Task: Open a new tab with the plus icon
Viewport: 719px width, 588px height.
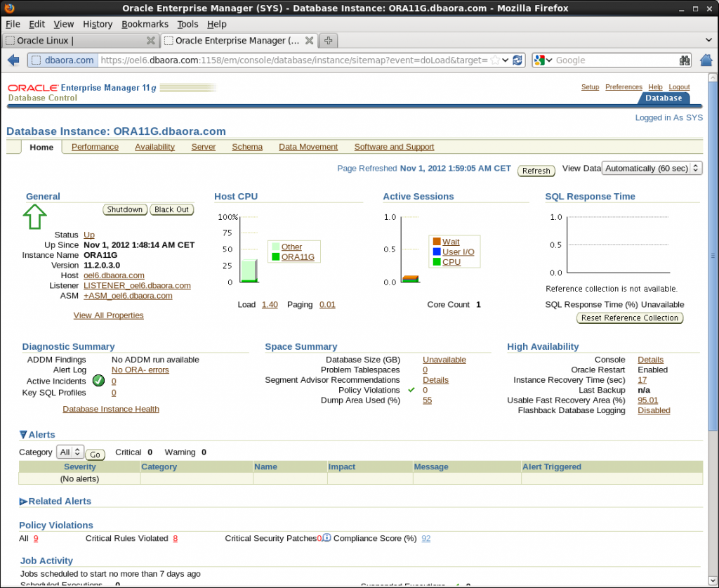Action: tap(328, 40)
